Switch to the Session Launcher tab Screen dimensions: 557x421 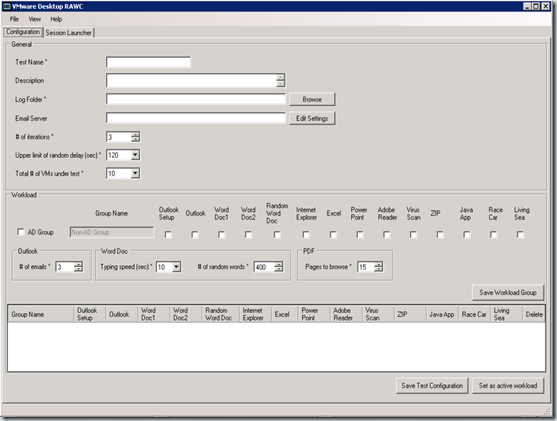tap(69, 33)
